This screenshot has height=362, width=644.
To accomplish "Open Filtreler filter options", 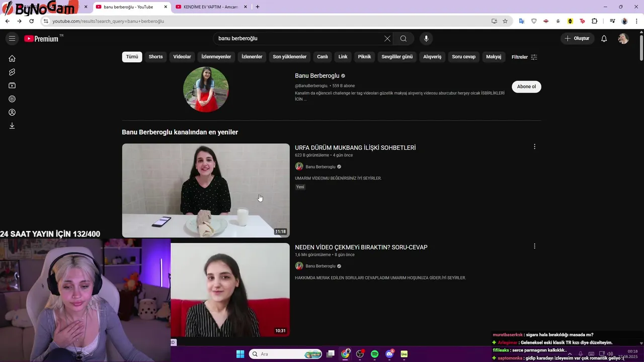I will 524,57.
